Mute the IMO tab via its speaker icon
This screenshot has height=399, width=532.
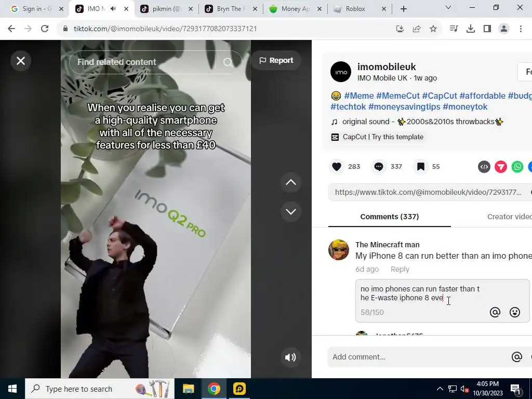(x=113, y=9)
